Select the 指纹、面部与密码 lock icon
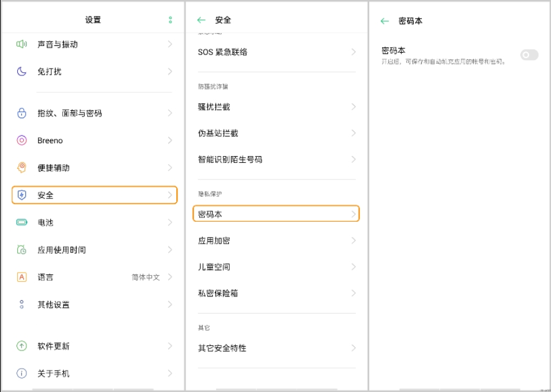 (21, 113)
